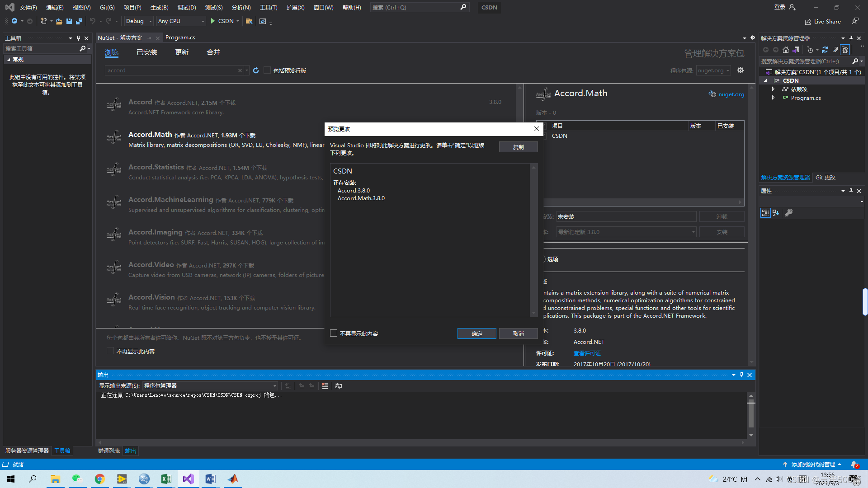This screenshot has width=868, height=488.
Task: Click the package manager settings gear icon
Action: 741,70
